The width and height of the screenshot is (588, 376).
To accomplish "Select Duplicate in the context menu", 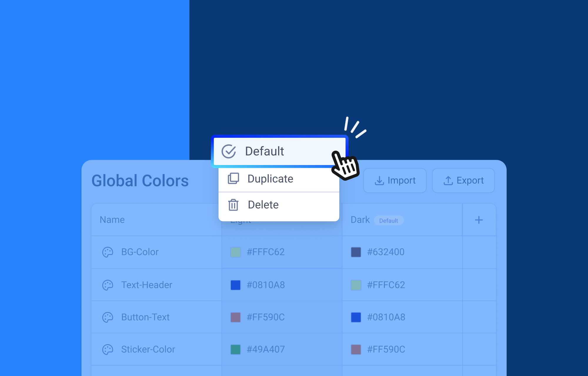I will click(x=270, y=179).
